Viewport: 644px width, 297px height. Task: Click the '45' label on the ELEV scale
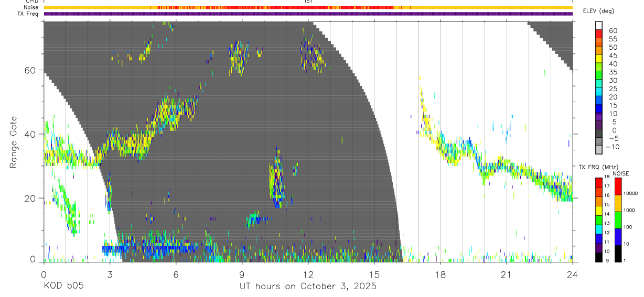pos(613,56)
